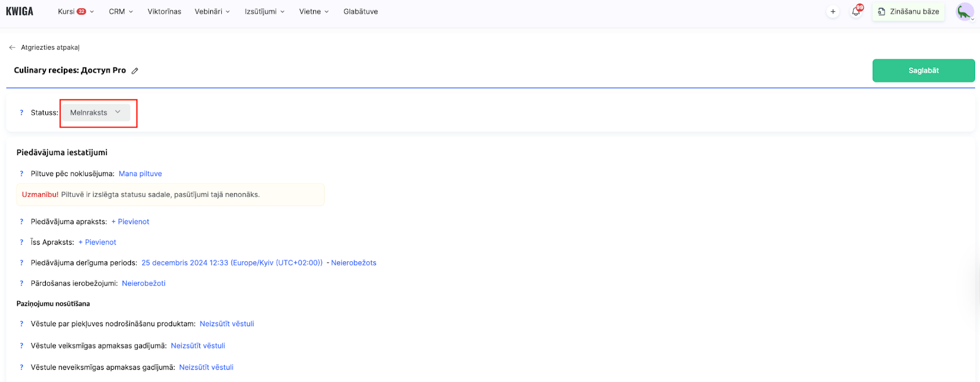
Task: Click Neizsūtīt vēstuli for piekļuves nodrošināšanu
Action: coord(227,324)
